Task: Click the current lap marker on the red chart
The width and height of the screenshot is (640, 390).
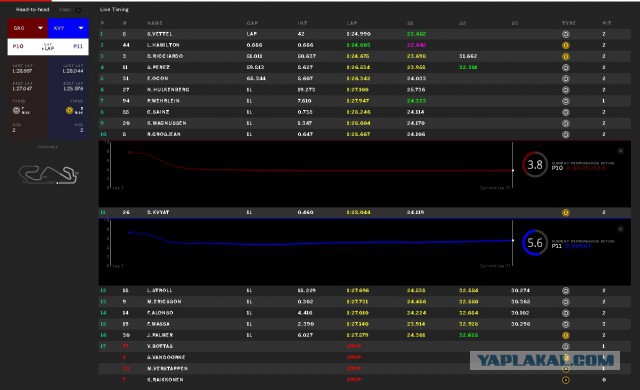Action: point(513,171)
